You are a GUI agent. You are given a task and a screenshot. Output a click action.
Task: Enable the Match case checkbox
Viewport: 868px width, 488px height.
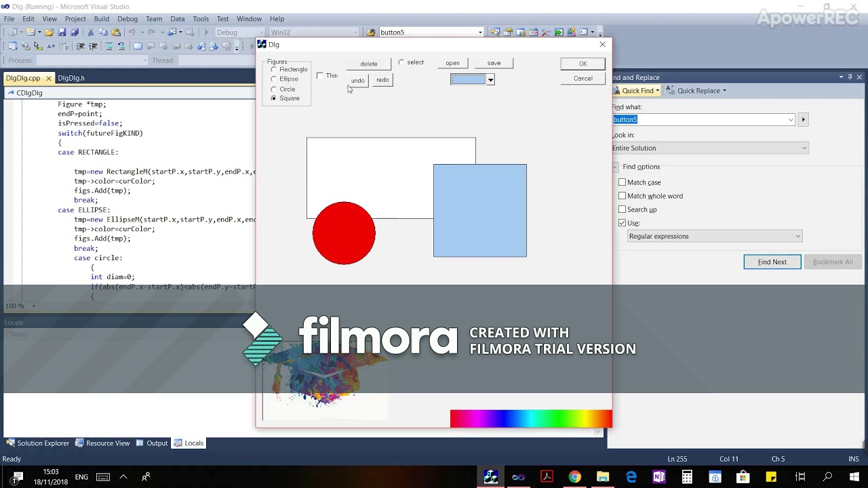click(x=622, y=182)
